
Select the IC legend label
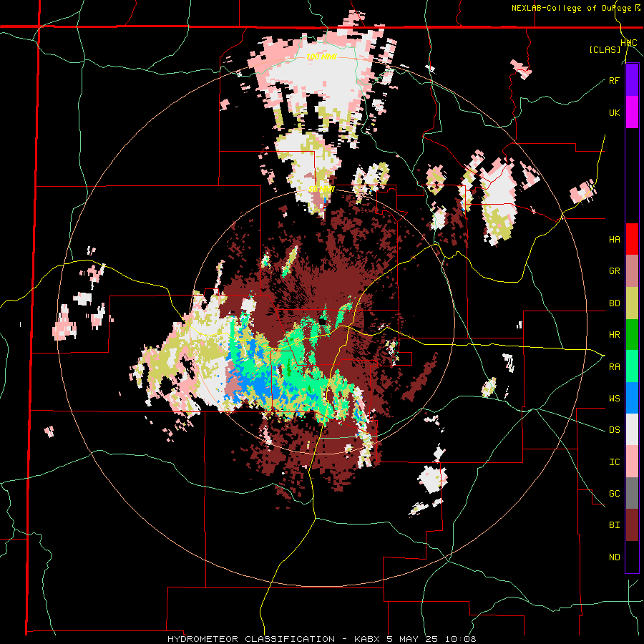point(614,462)
